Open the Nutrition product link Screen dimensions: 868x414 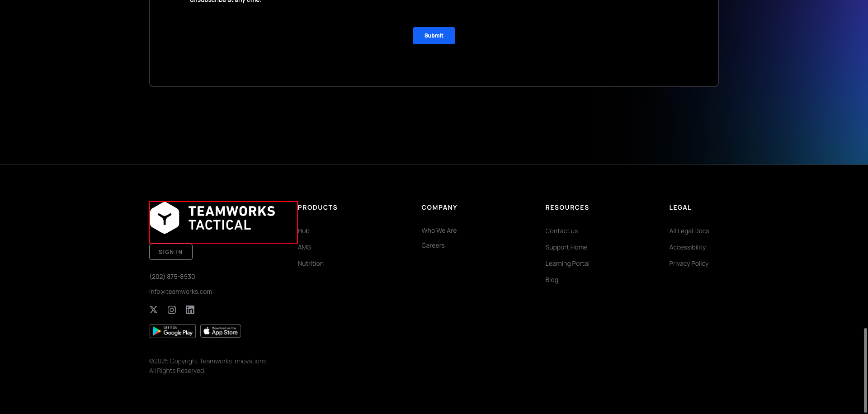pos(311,263)
